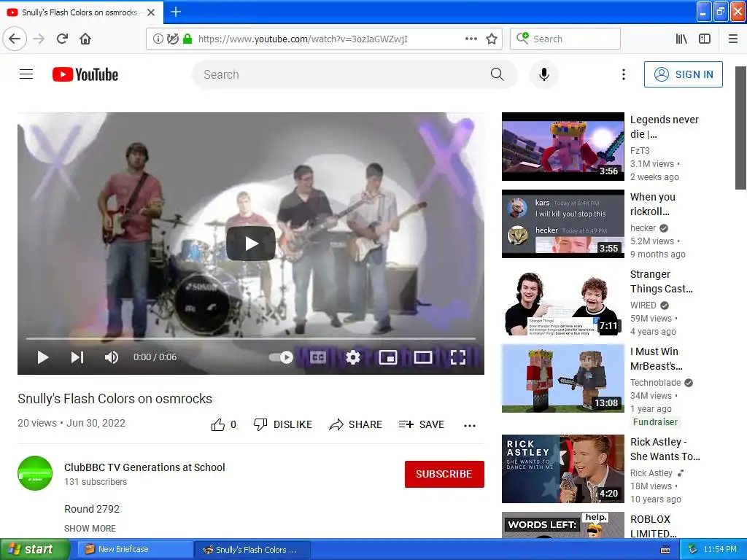Click the system tray icon beside the clock
This screenshot has height=560, width=747.
pyautogui.click(x=693, y=550)
